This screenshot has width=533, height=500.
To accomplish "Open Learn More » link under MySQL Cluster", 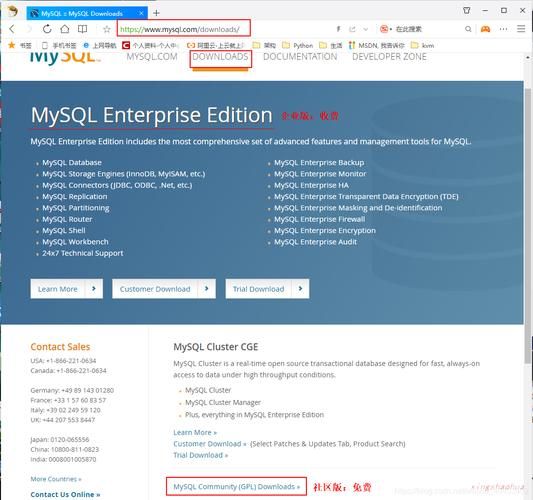I will [x=195, y=433].
